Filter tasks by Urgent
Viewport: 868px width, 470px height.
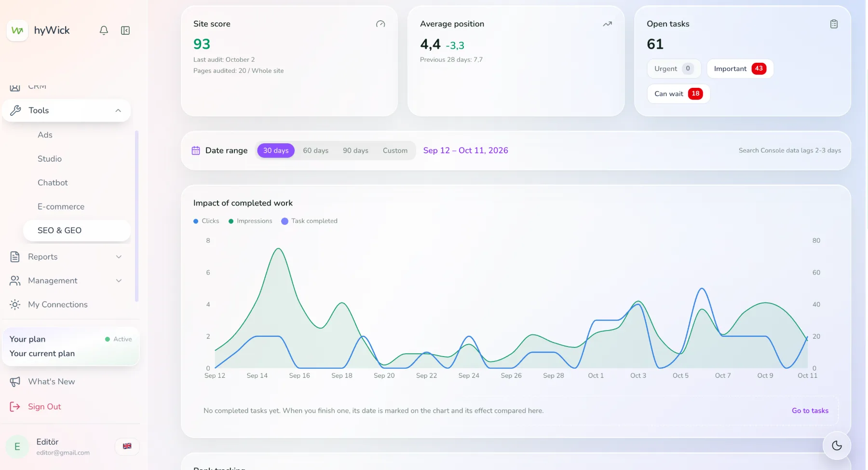click(x=674, y=69)
